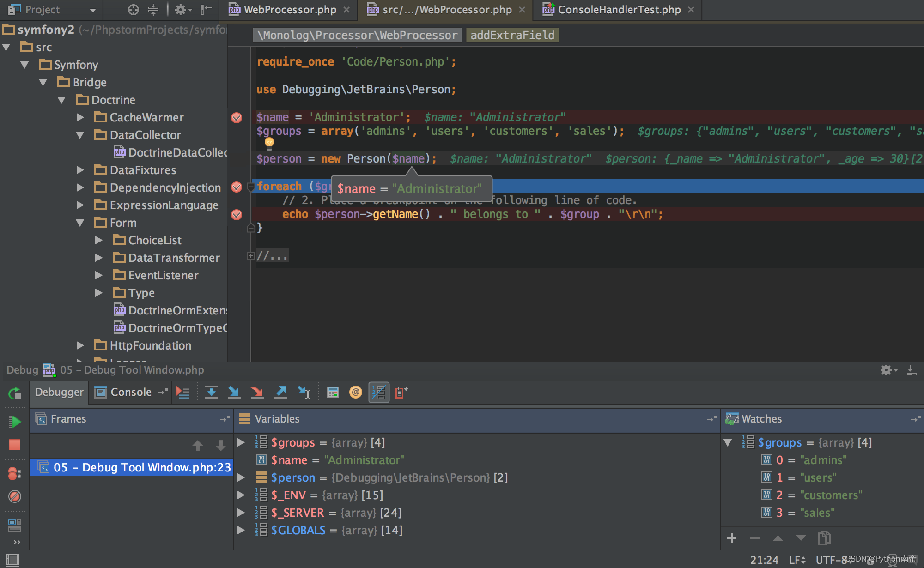924x568 pixels.
Task: Click the Run to Cursor debugger icon
Action: click(305, 391)
